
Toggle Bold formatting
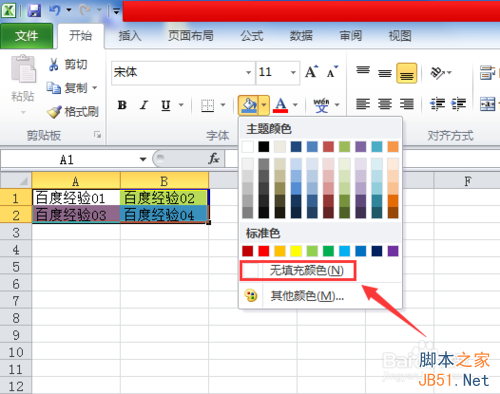tap(122, 105)
